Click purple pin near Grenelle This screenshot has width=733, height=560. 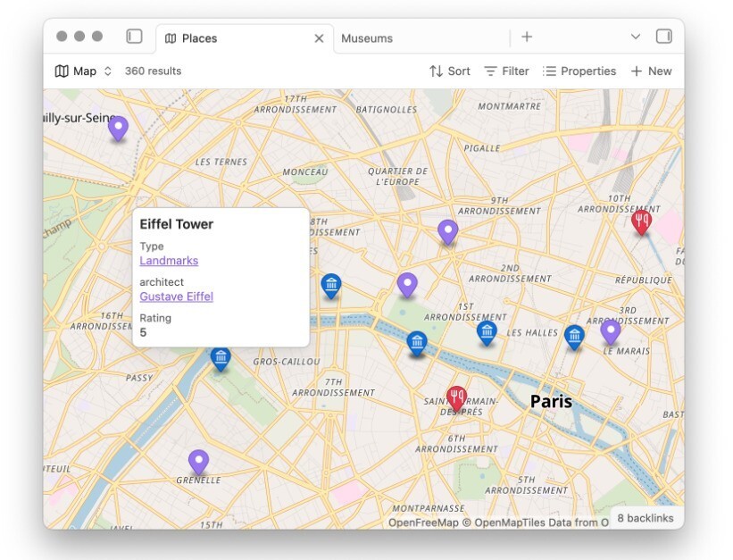click(198, 462)
